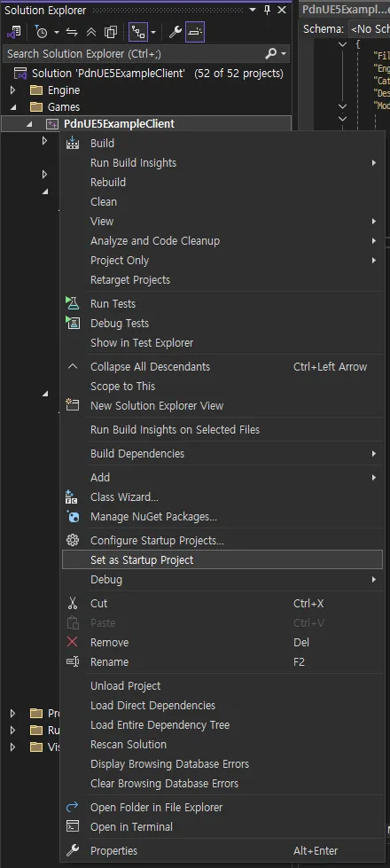Screen dimensions: 390x868
Task: Click the Configure Startup Projects gear icon
Action: pos(73,540)
